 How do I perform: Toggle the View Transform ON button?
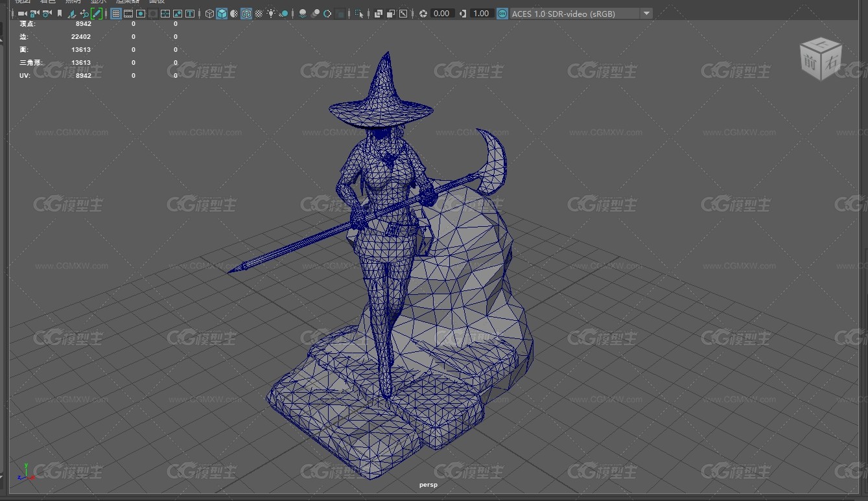pyautogui.click(x=502, y=13)
